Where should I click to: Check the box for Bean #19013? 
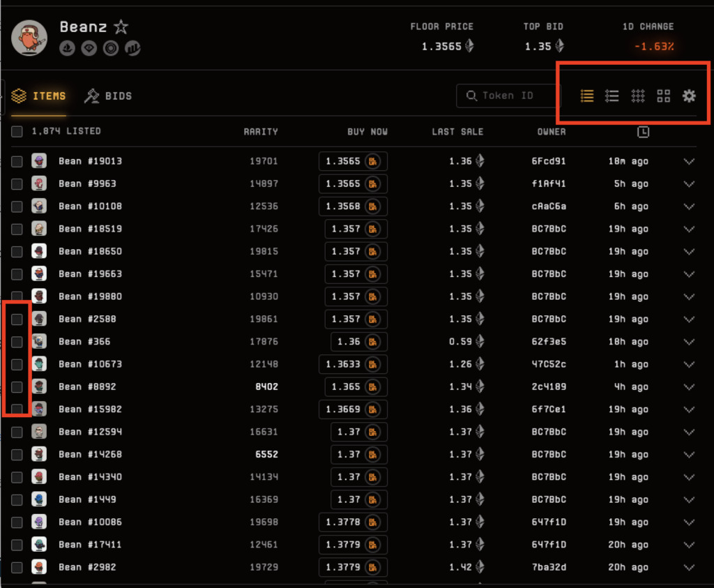point(17,161)
